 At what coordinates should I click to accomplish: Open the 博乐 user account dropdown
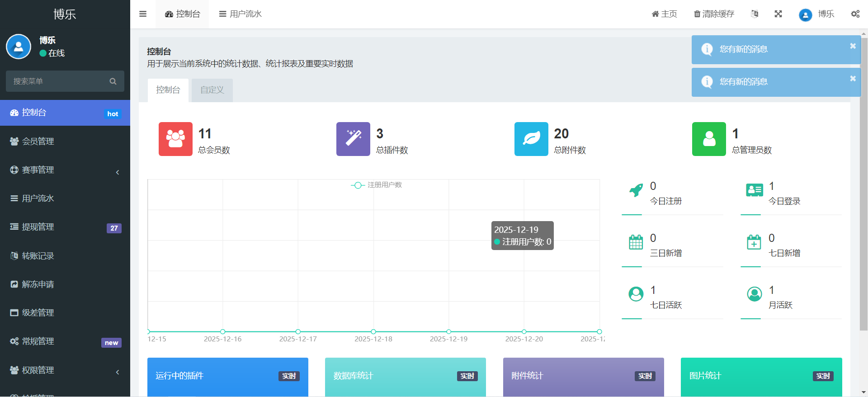816,14
